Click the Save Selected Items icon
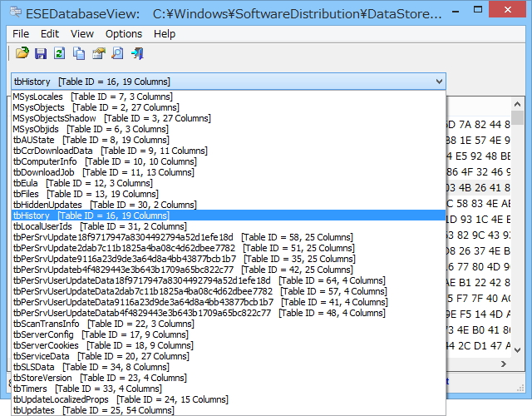Viewport: 532px width, 416px height. coord(41,53)
